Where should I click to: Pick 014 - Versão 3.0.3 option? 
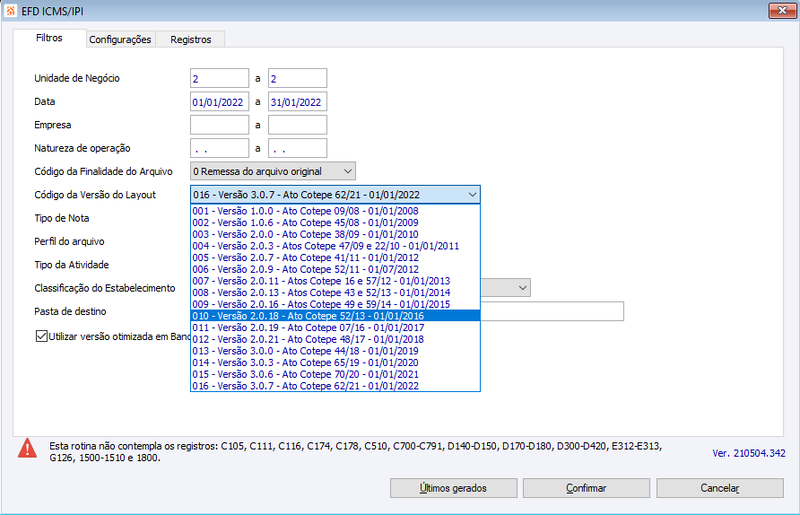click(335, 362)
